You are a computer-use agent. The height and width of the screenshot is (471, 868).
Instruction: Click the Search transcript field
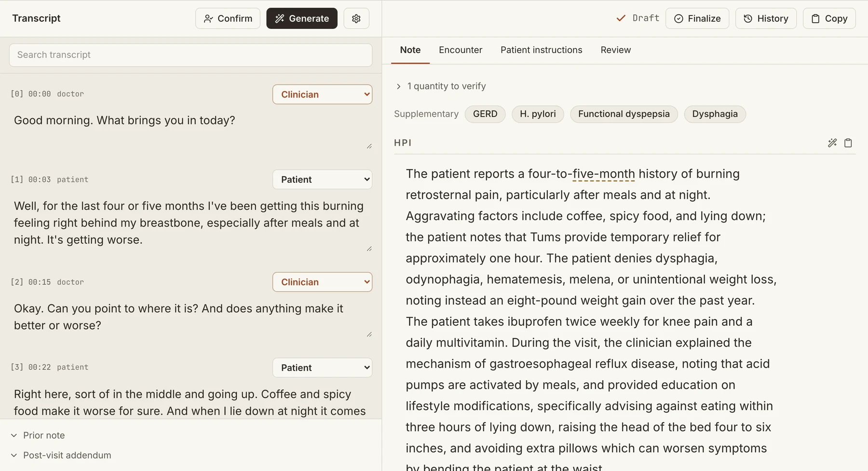click(190, 55)
